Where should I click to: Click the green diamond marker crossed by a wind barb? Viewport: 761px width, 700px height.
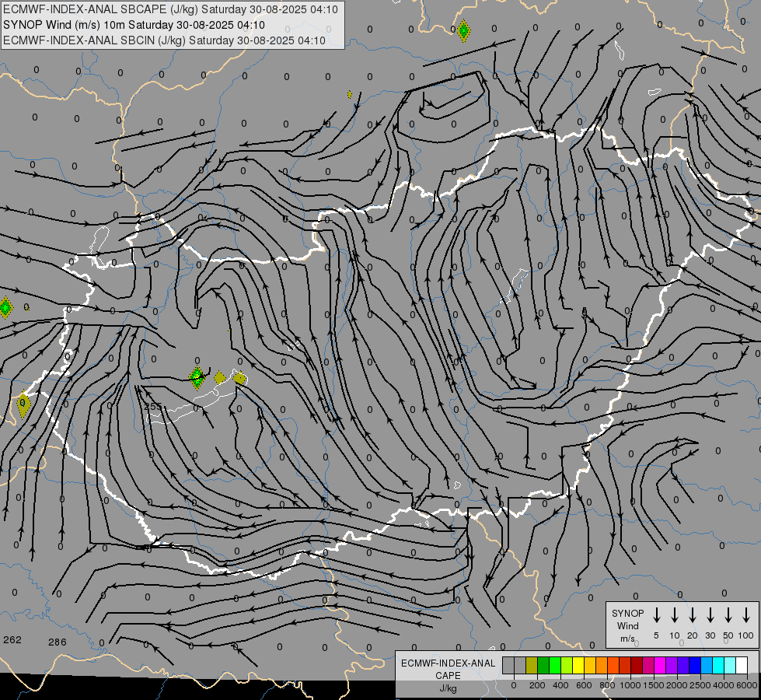(x=197, y=377)
